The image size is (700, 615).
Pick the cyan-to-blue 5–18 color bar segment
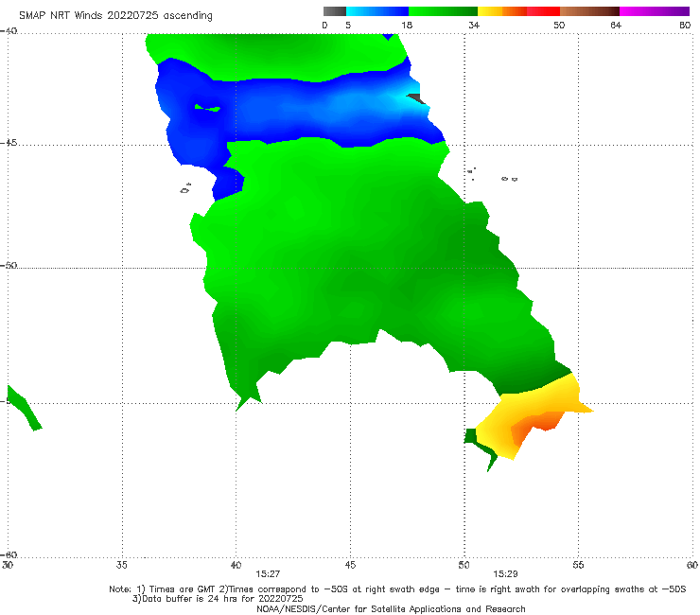(377, 11)
